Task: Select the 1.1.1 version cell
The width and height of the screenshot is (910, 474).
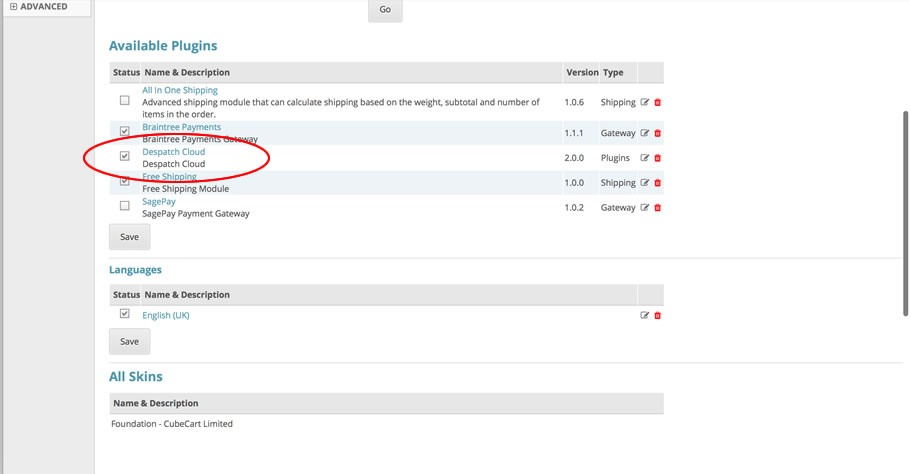Action: [x=573, y=133]
